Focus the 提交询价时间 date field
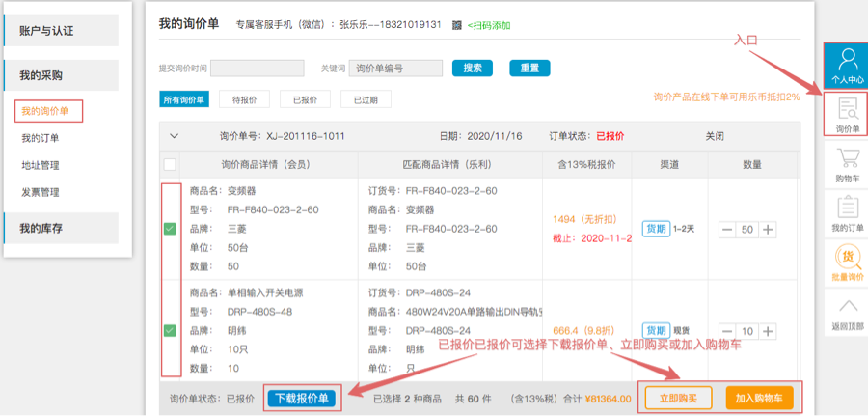 (x=257, y=69)
